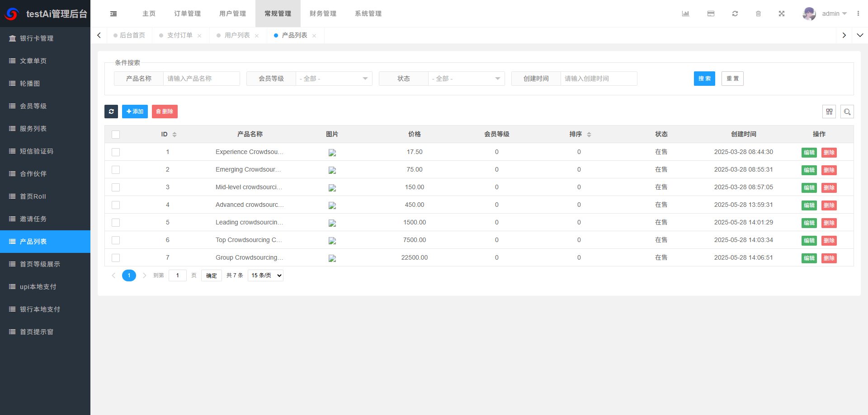Refresh the product table with the blue refresh icon

pyautogui.click(x=111, y=112)
